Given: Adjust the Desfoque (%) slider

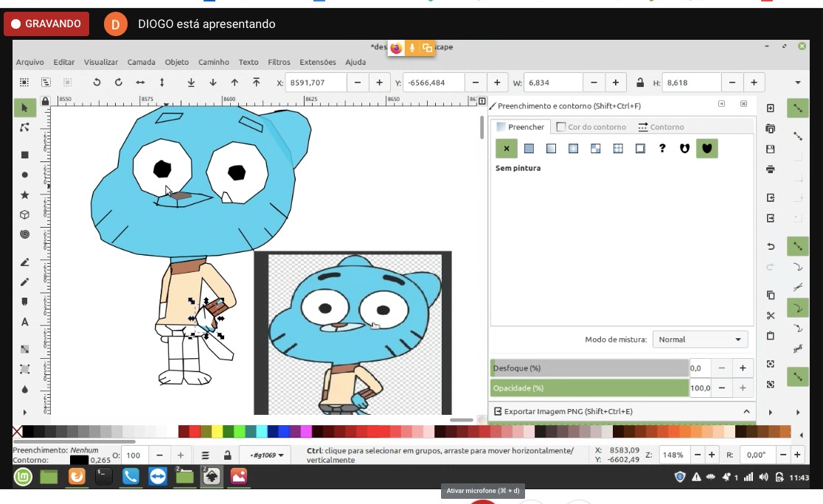Looking at the screenshot, I should (589, 368).
